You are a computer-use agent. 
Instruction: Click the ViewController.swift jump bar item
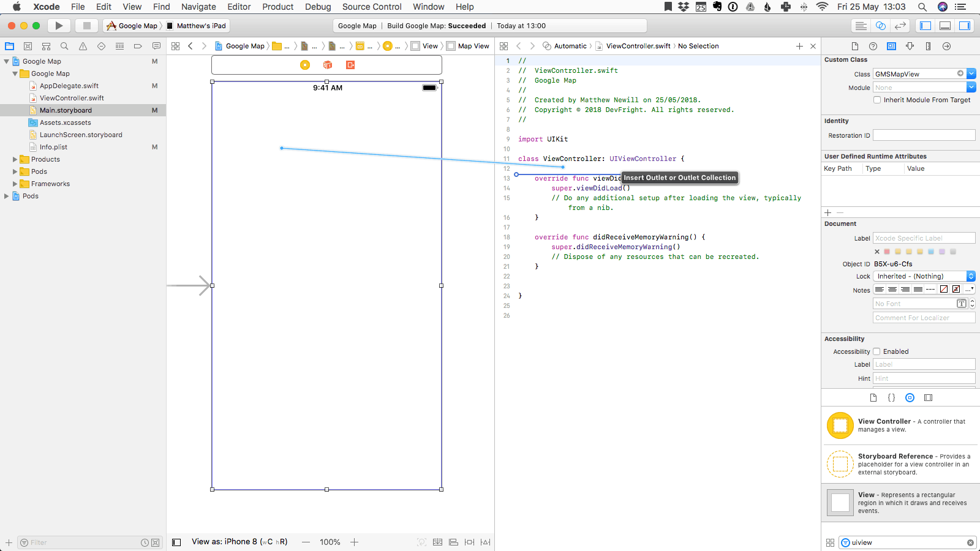[635, 46]
